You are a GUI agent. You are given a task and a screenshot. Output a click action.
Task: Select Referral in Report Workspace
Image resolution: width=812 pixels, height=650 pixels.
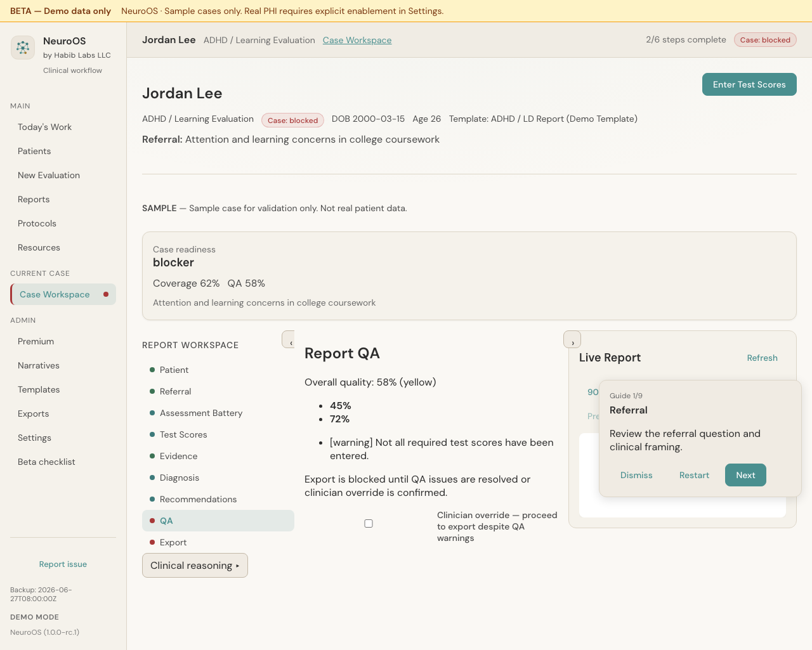(x=218, y=391)
